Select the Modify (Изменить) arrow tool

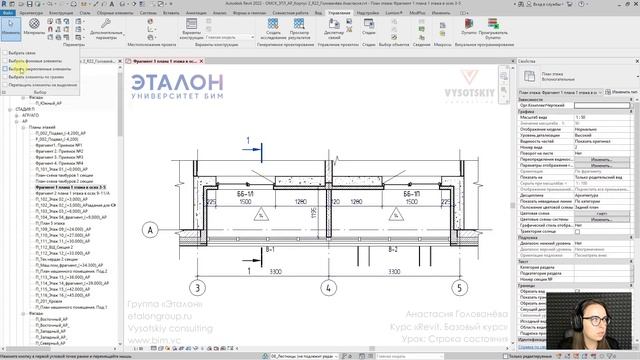pos(11,28)
